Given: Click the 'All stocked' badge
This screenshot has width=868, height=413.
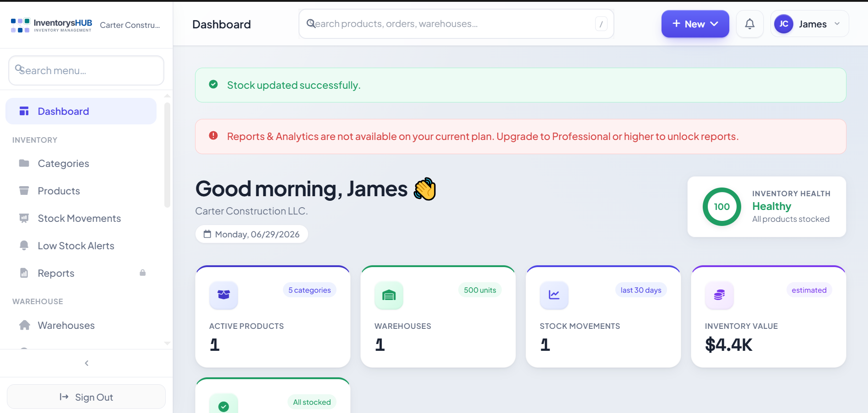Looking at the screenshot, I should 312,402.
